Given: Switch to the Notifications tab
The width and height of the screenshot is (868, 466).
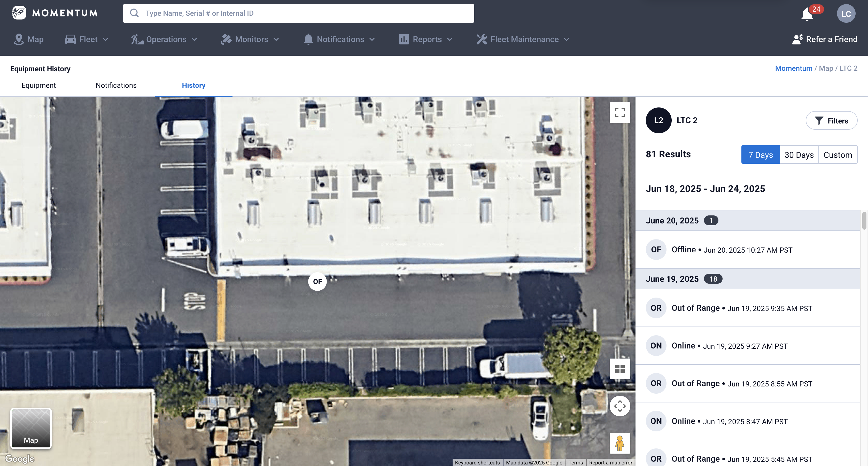Looking at the screenshot, I should point(116,85).
